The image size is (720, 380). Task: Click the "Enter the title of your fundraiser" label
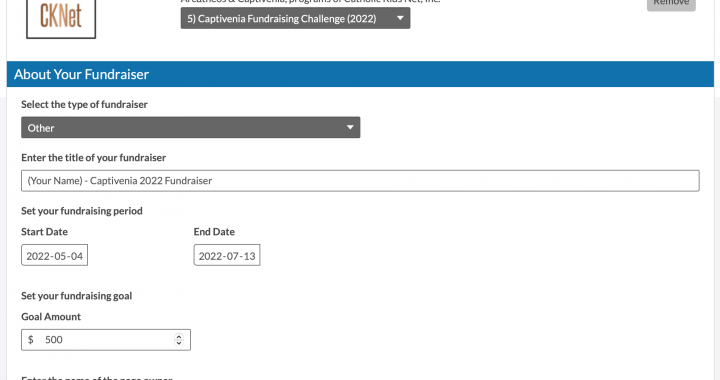(x=94, y=157)
